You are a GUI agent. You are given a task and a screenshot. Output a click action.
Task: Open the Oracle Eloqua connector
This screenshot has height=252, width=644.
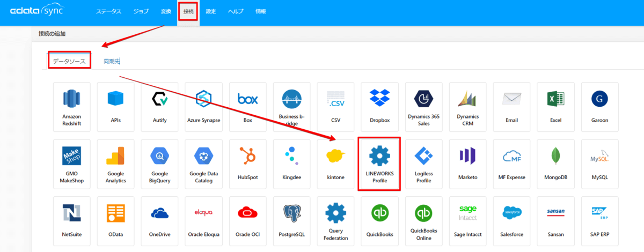(204, 221)
